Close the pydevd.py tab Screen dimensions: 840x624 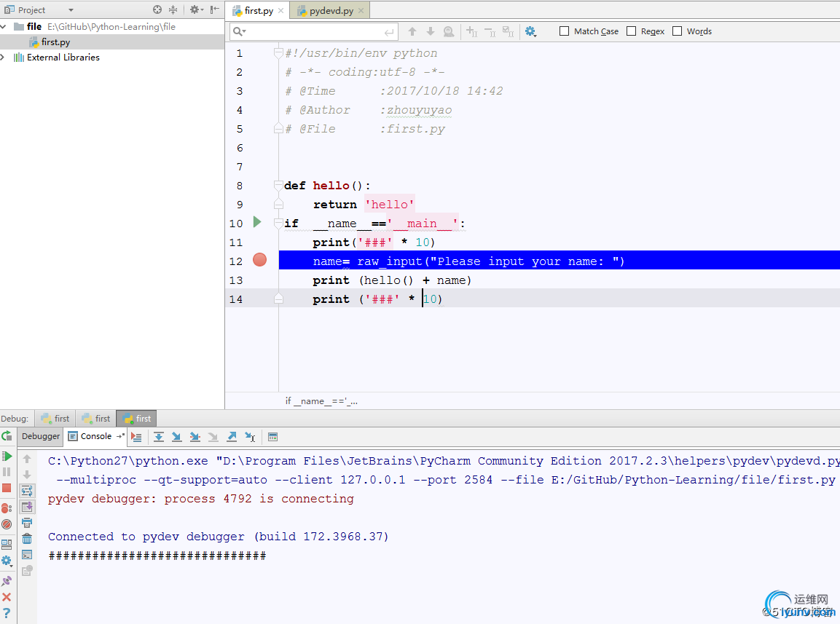(x=361, y=11)
